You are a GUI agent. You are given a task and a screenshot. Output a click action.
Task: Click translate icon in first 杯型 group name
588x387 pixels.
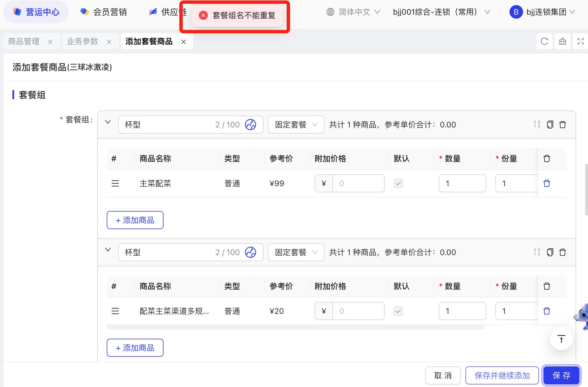coord(250,125)
